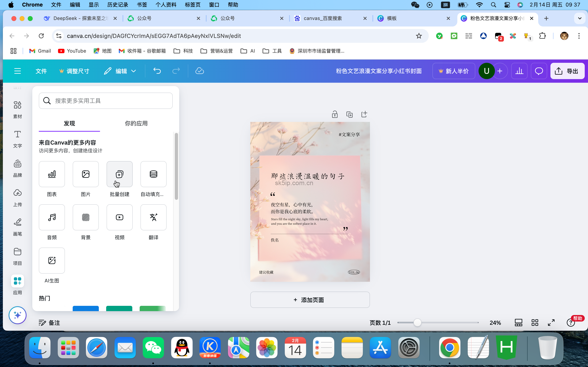Image resolution: width=588 pixels, height=367 pixels.
Task: Open the 翻译 app
Action: [153, 217]
